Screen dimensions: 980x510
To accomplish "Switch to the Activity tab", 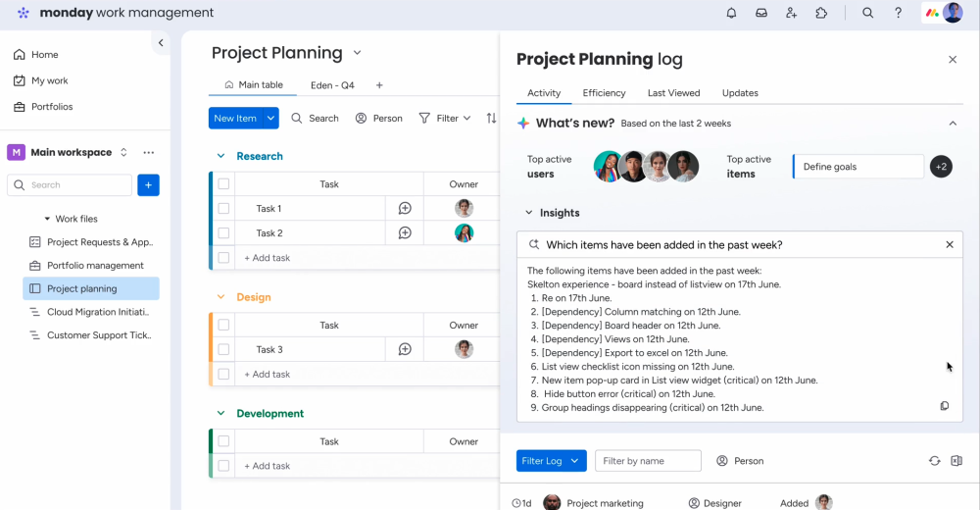I will pyautogui.click(x=544, y=92).
